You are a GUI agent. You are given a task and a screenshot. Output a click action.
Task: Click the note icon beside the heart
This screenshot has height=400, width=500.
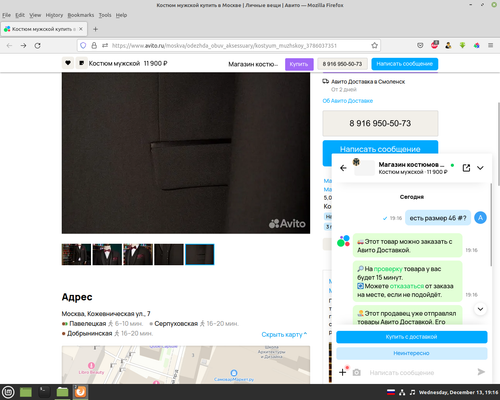coord(81,63)
